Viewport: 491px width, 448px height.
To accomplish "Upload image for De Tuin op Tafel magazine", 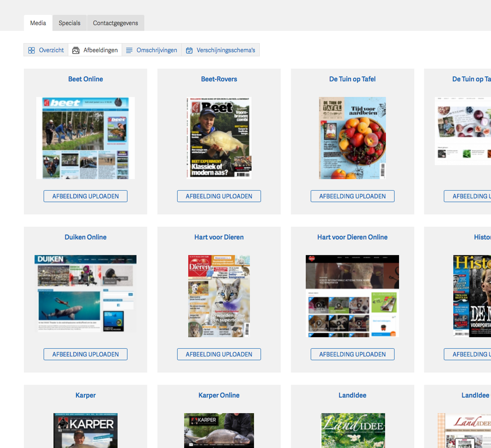I will [352, 196].
